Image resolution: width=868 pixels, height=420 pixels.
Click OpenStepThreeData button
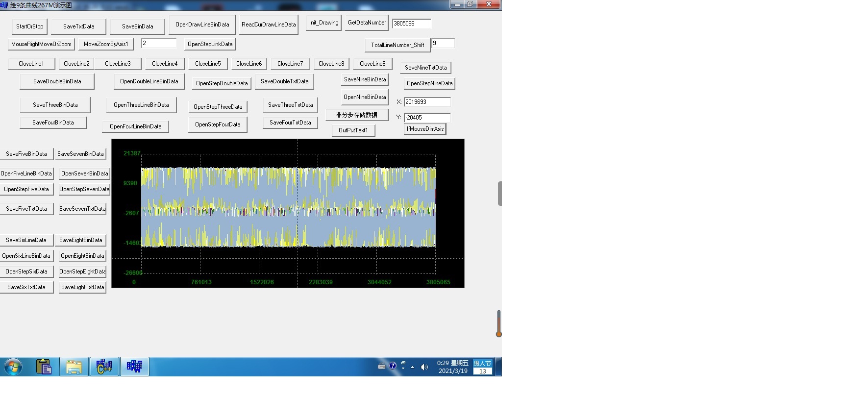click(218, 107)
